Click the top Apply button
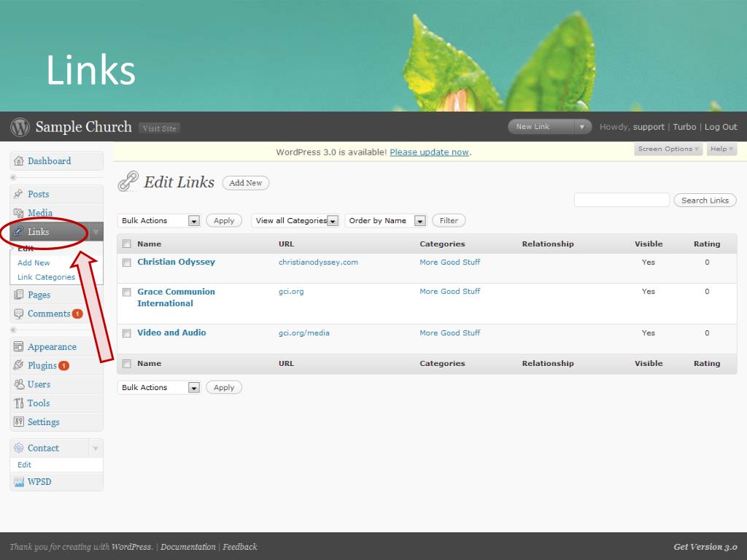Viewport: 747px width, 560px height. point(224,220)
